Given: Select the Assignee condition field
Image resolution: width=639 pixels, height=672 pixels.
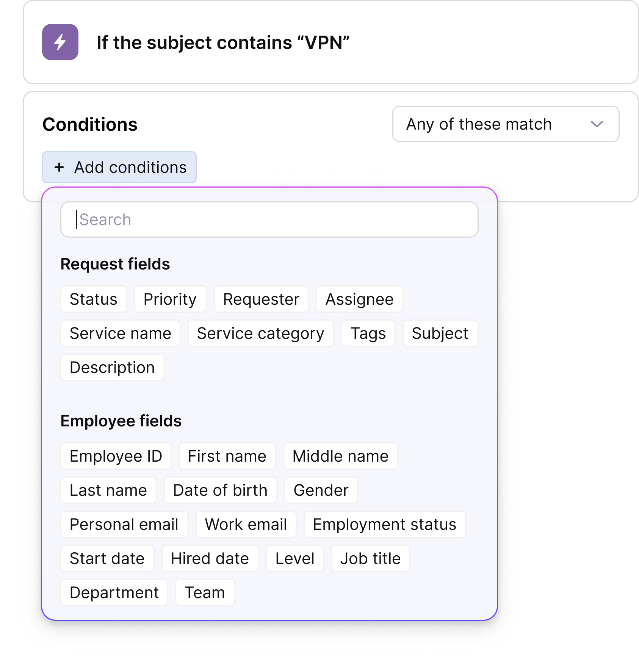Looking at the screenshot, I should (x=359, y=299).
